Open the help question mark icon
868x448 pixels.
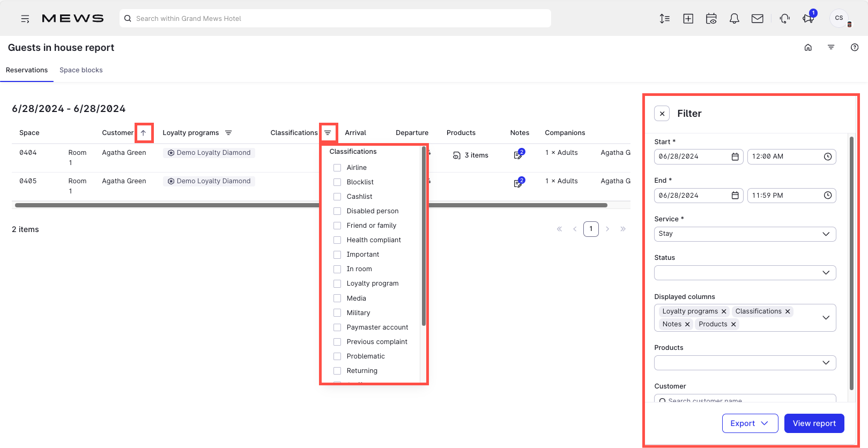point(855,48)
